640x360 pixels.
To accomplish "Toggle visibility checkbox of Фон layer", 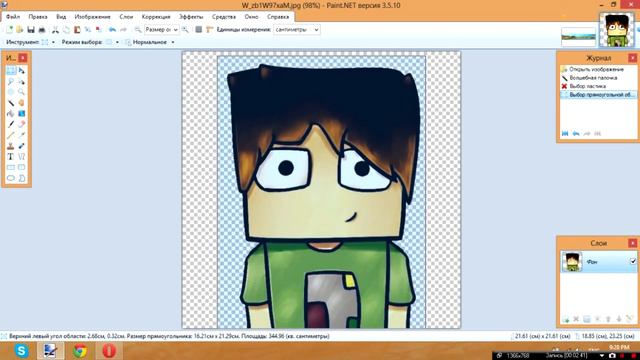I will click(633, 261).
